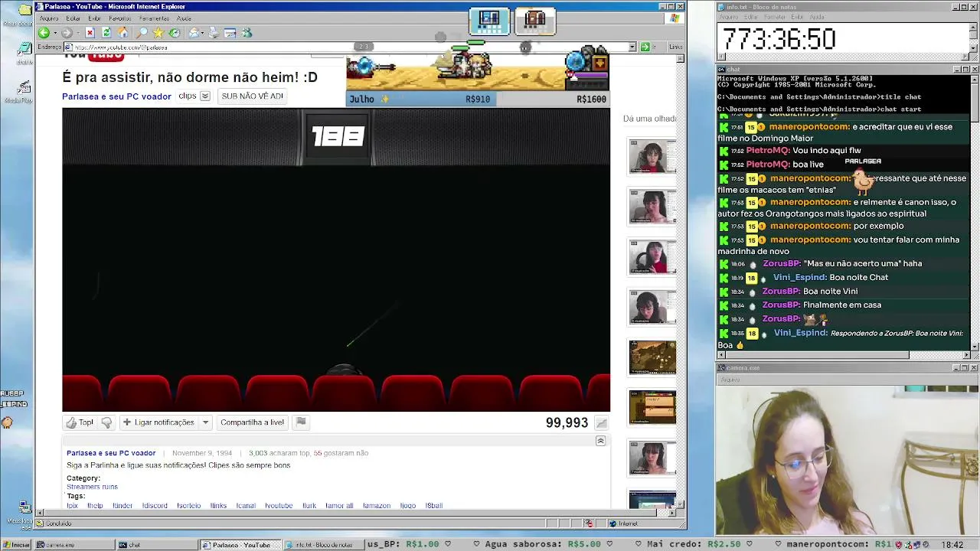Open the Mail toolbar icon

click(194, 33)
